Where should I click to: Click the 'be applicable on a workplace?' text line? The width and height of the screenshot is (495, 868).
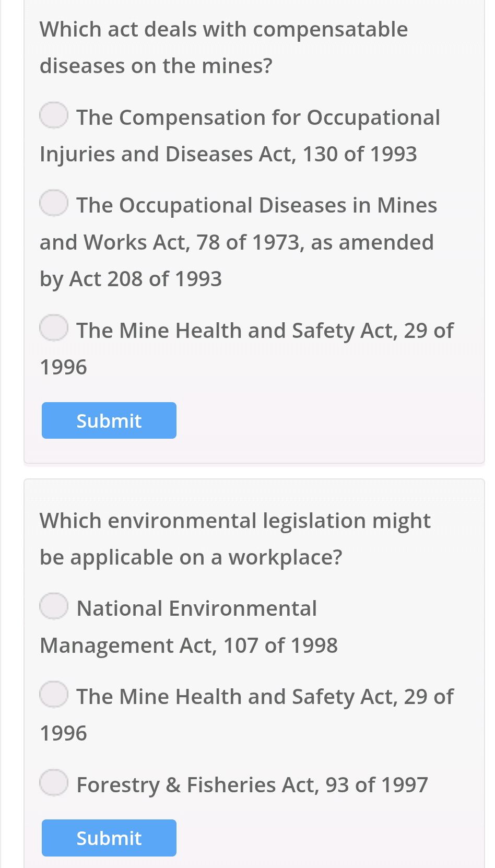coord(191,558)
